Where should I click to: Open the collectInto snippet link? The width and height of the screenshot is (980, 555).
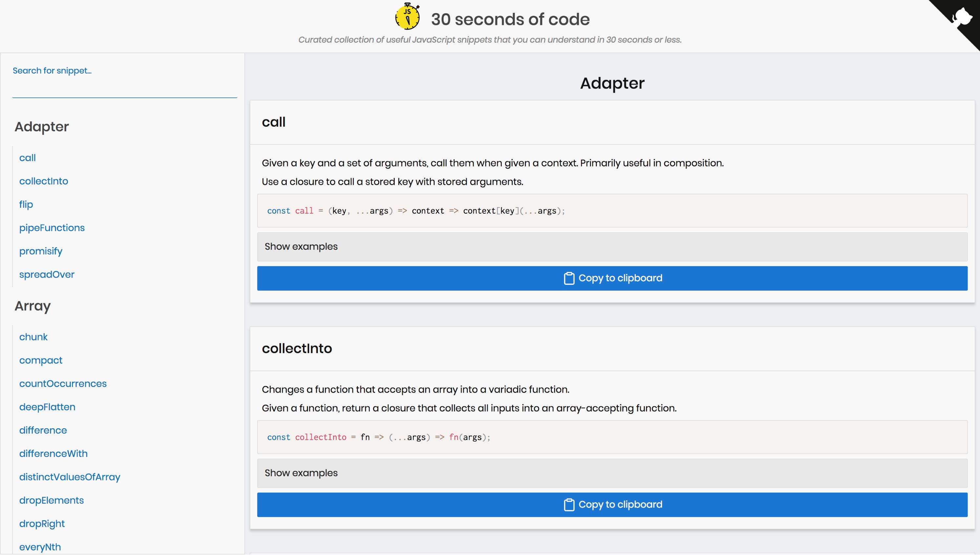pyautogui.click(x=43, y=181)
